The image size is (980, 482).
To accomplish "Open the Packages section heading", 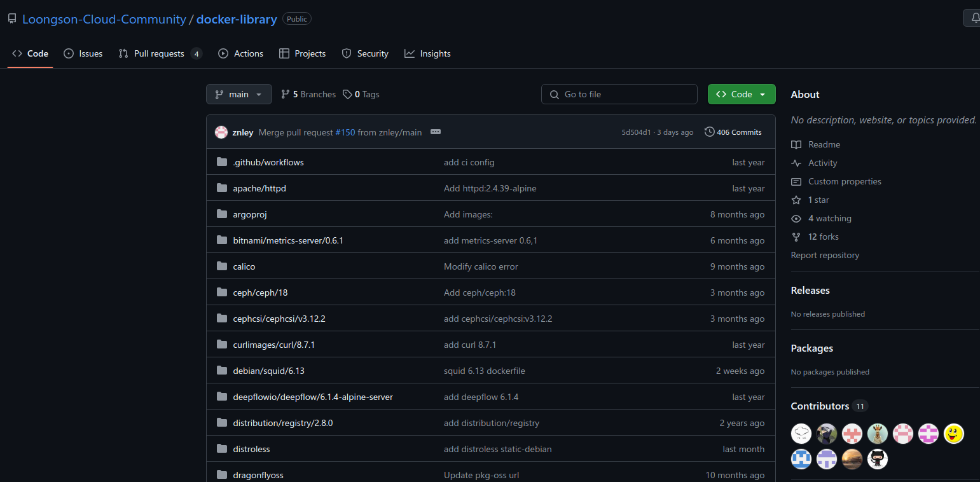I will pyautogui.click(x=811, y=348).
